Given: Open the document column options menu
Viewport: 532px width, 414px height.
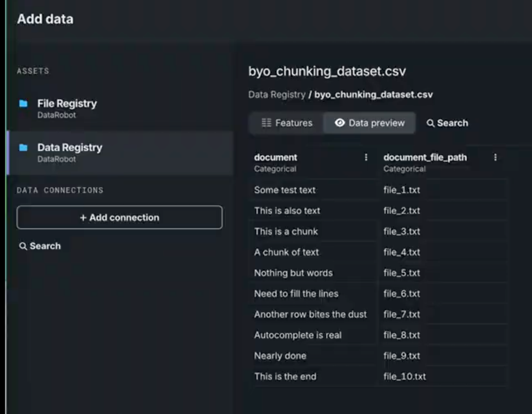Looking at the screenshot, I should 366,158.
